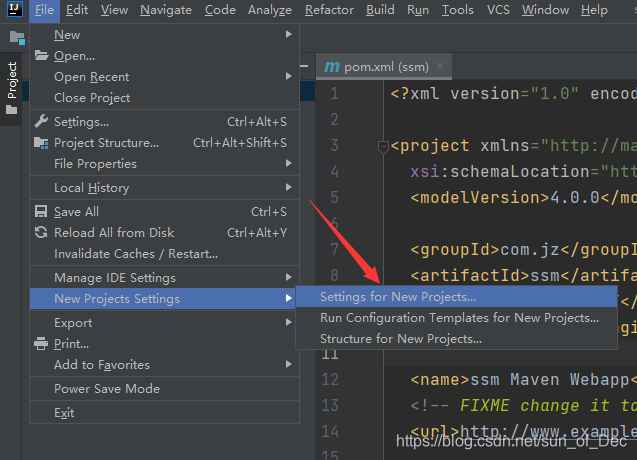Screen dimensions: 637x460
Task: Open the Run menu
Action: click(418, 10)
